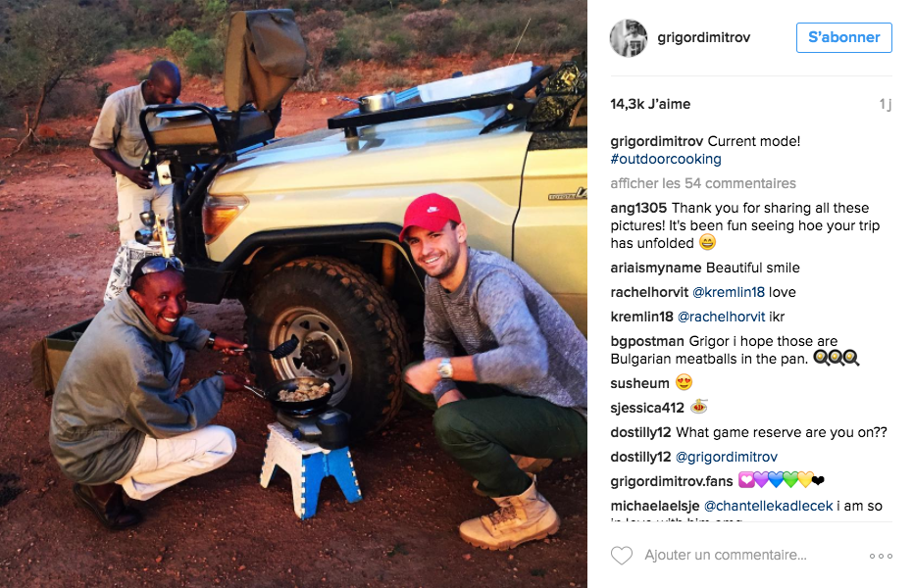Open the grigordimitrov.fans commenter profile
Viewport: 913px width, 588px height.
click(x=672, y=481)
